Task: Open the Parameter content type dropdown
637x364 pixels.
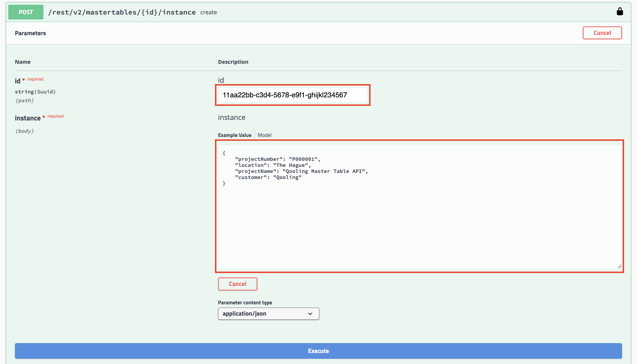Action: coord(268,314)
